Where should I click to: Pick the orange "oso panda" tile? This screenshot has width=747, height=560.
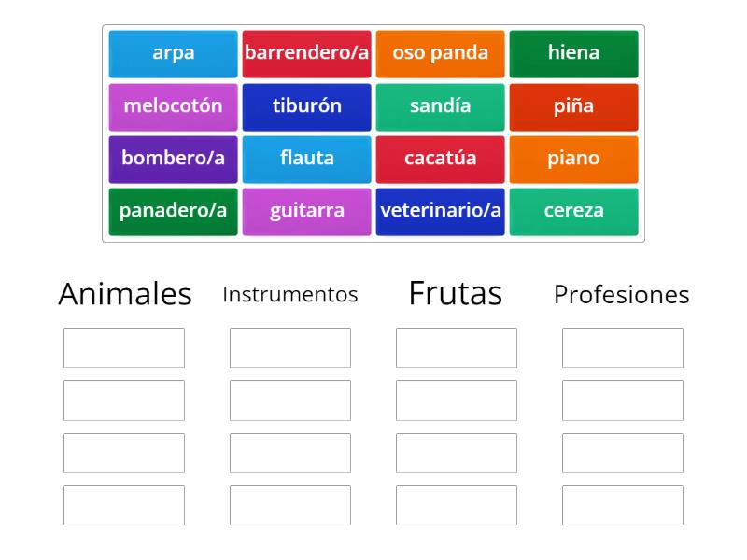440,53
